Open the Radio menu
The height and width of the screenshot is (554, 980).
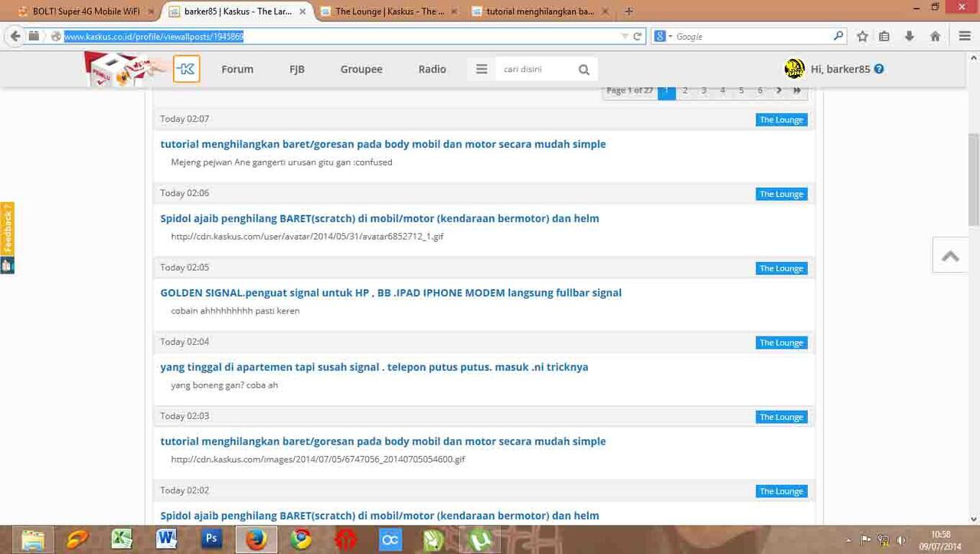(x=433, y=69)
